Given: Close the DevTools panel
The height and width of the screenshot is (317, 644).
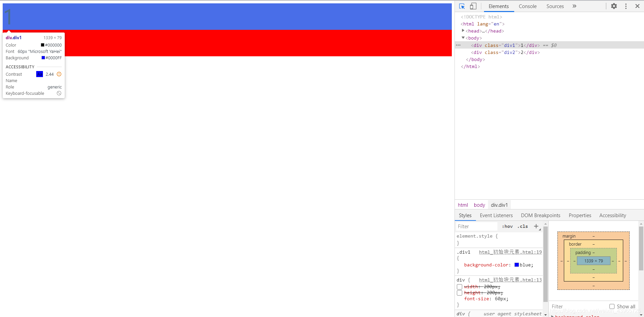Looking at the screenshot, I should coord(637,6).
